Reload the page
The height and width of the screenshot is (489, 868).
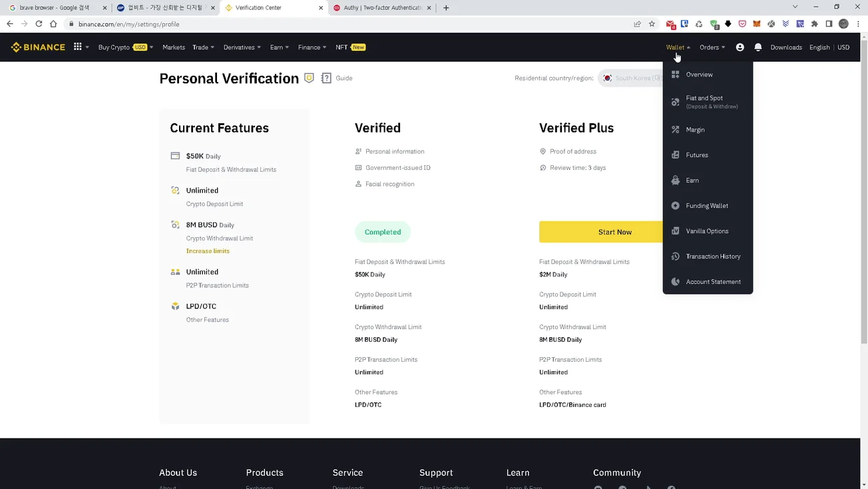point(39,24)
